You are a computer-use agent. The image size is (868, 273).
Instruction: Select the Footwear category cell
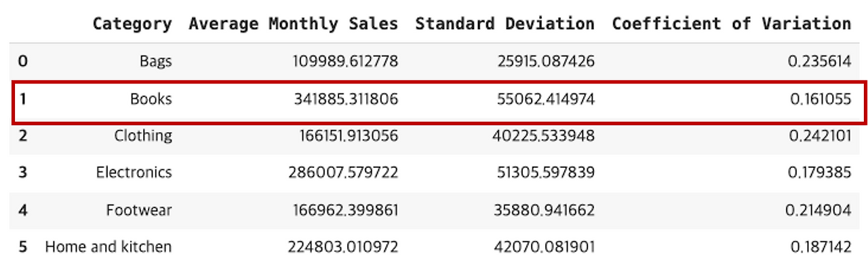(x=139, y=210)
